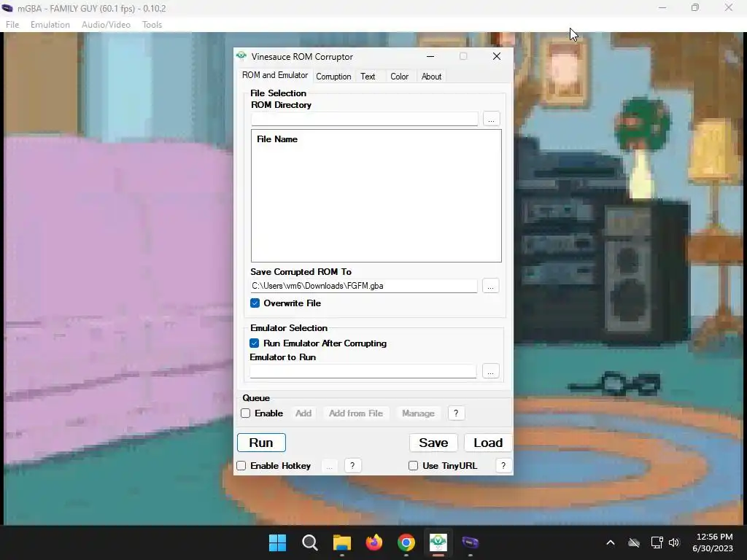Browse for the Emulator to Run
The height and width of the screenshot is (560, 747).
point(491,371)
